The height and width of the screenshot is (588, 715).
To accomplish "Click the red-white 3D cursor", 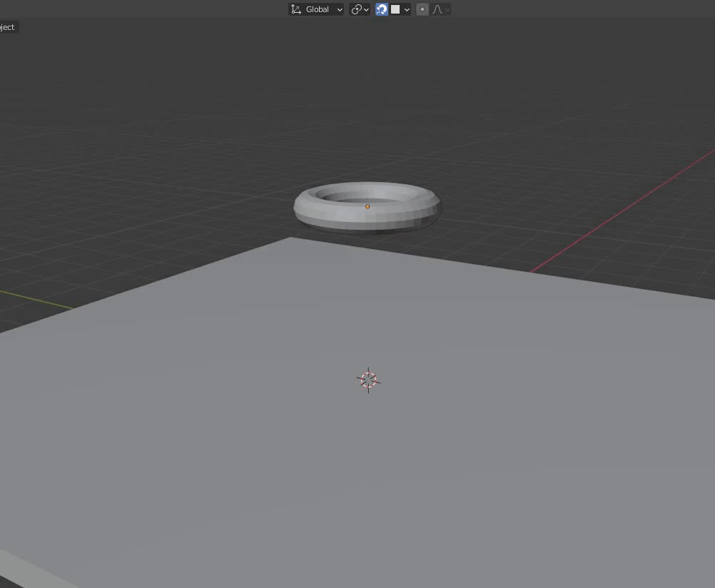I will pyautogui.click(x=368, y=380).
